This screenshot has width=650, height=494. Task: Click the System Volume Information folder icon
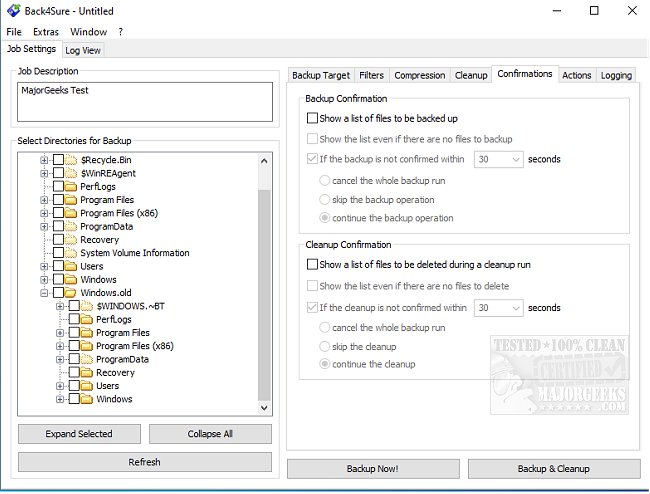click(71, 253)
